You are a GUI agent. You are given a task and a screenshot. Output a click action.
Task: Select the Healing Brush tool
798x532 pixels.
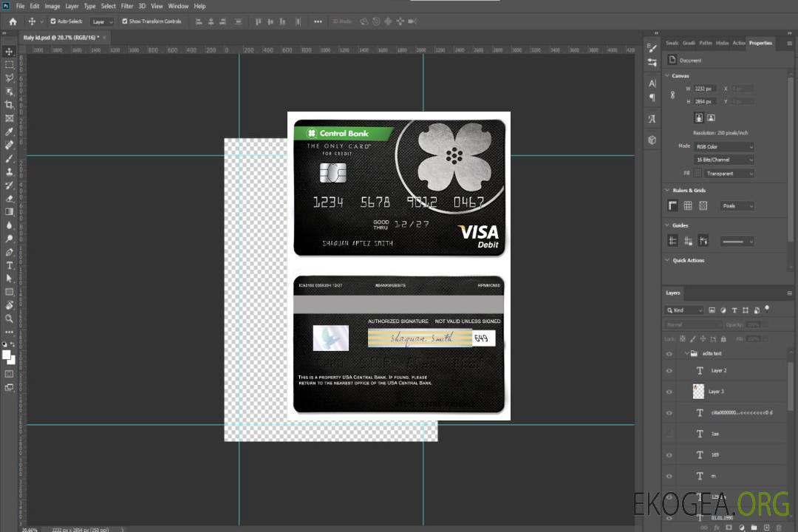9,145
